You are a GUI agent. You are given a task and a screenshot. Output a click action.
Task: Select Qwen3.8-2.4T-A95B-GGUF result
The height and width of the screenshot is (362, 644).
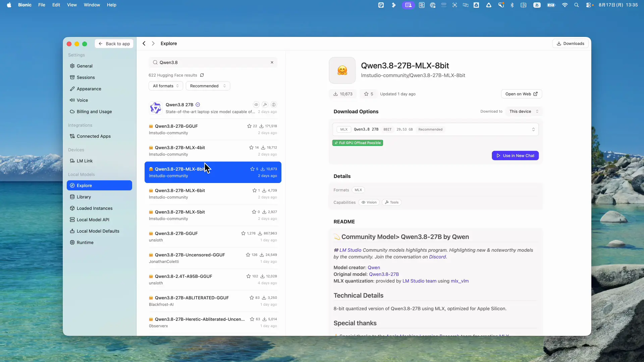point(213,280)
